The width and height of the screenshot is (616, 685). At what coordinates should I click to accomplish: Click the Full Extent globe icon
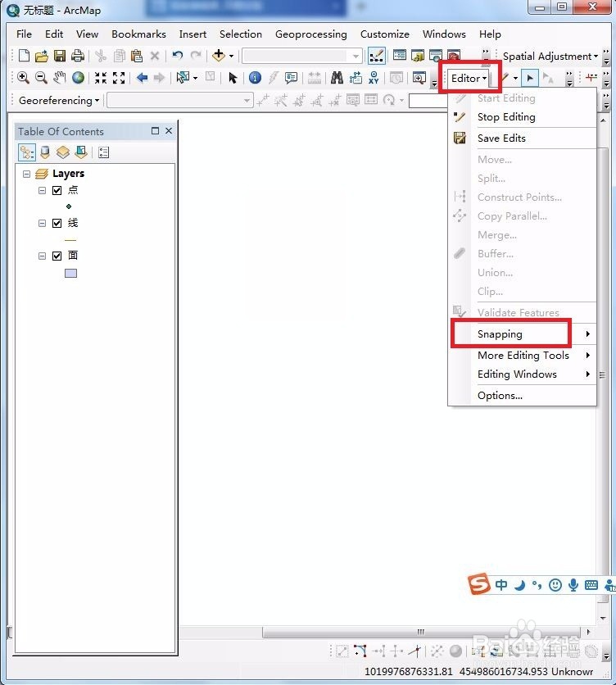[x=78, y=78]
